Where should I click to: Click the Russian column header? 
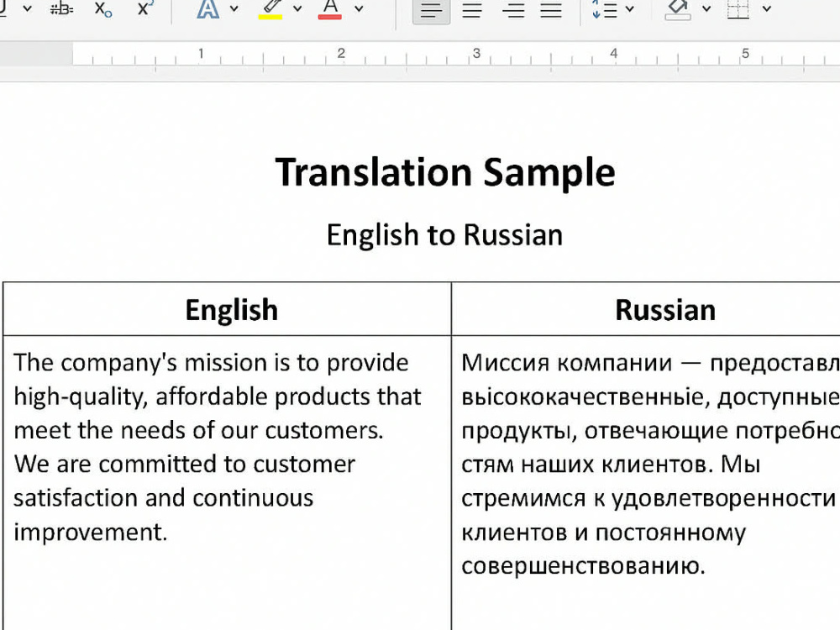pos(665,310)
